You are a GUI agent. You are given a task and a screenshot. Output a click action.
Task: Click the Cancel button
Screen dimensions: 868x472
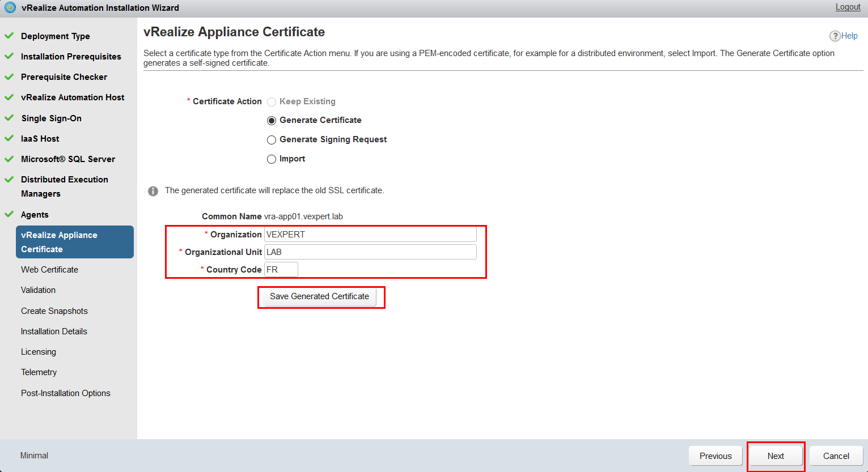[x=836, y=456]
